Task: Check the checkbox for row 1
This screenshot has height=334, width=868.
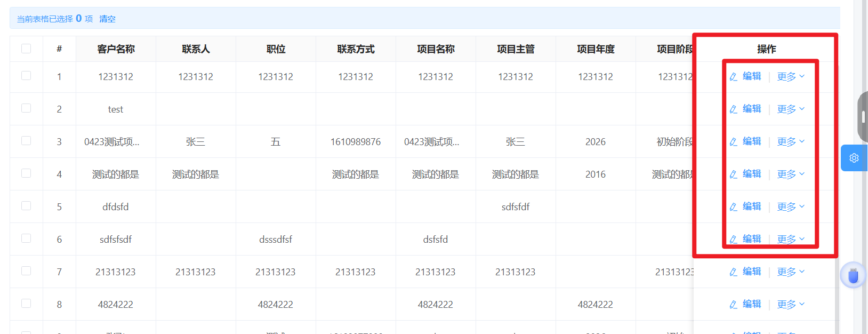Action: click(26, 76)
